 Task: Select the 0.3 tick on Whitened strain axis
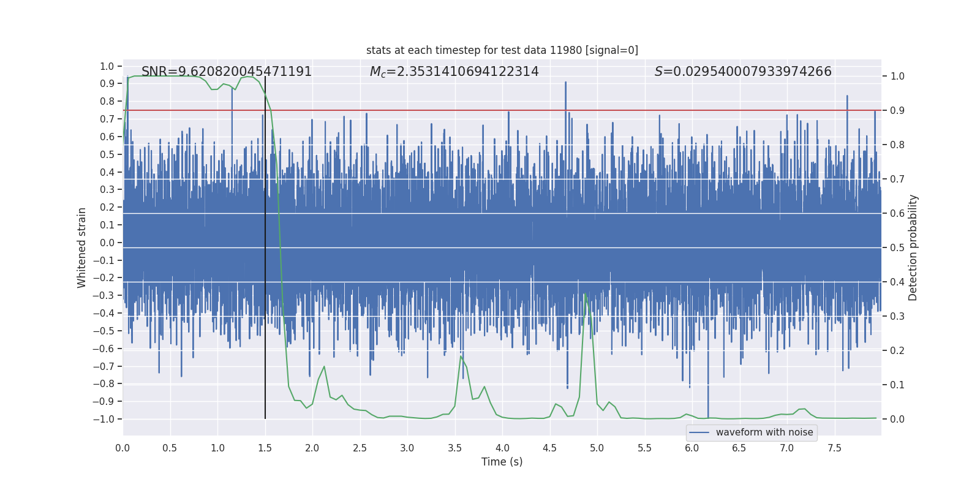point(107,189)
